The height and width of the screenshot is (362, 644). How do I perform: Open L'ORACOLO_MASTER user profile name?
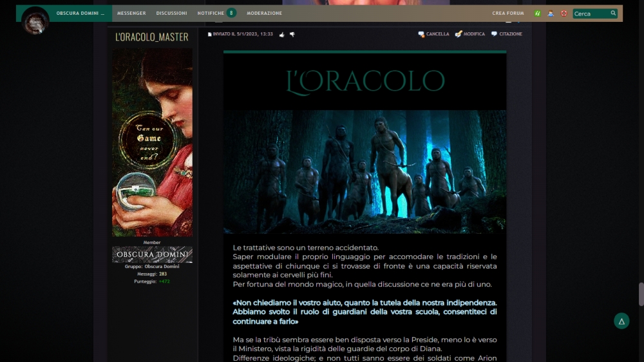[x=152, y=37]
